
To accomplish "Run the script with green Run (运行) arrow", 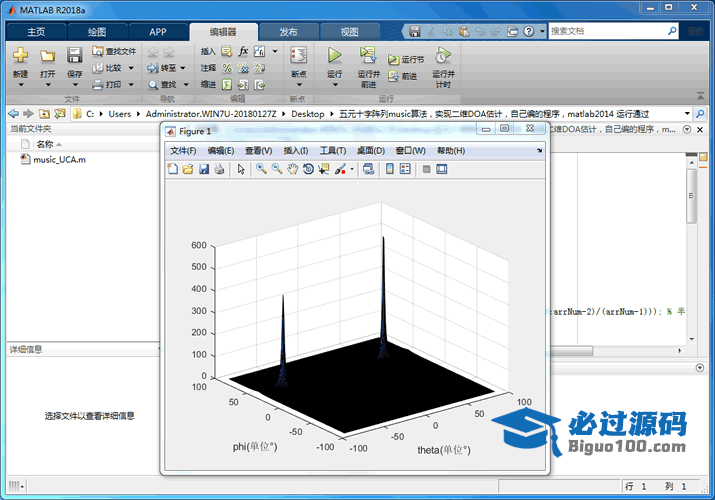I will [334, 56].
